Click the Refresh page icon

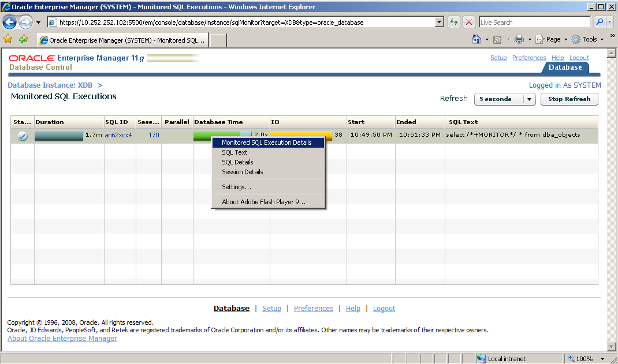point(454,22)
